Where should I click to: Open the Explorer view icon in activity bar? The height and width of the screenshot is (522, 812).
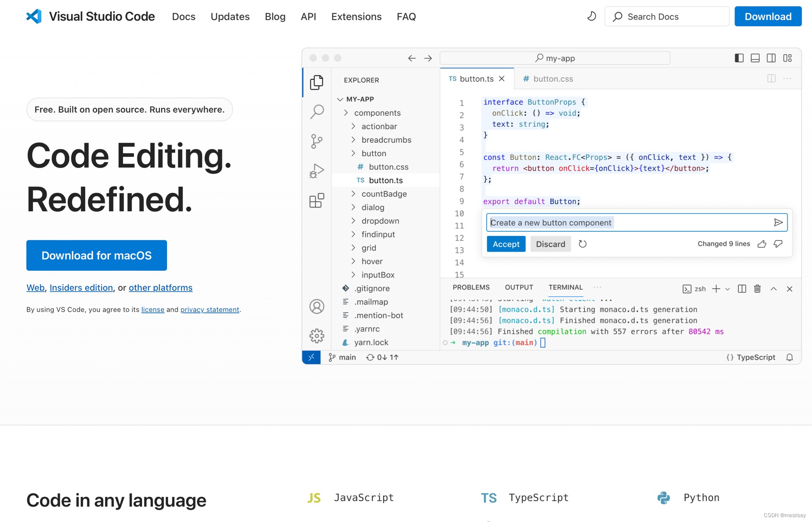point(317,82)
